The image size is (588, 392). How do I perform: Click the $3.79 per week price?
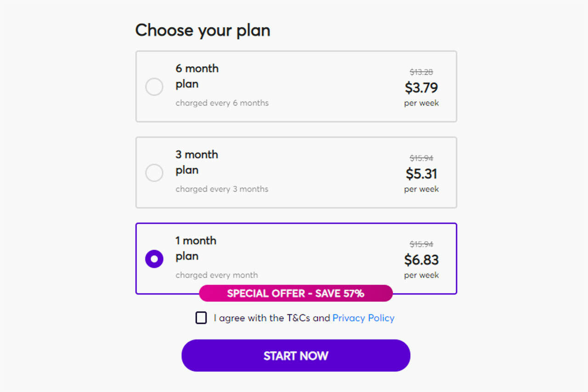pos(421,87)
